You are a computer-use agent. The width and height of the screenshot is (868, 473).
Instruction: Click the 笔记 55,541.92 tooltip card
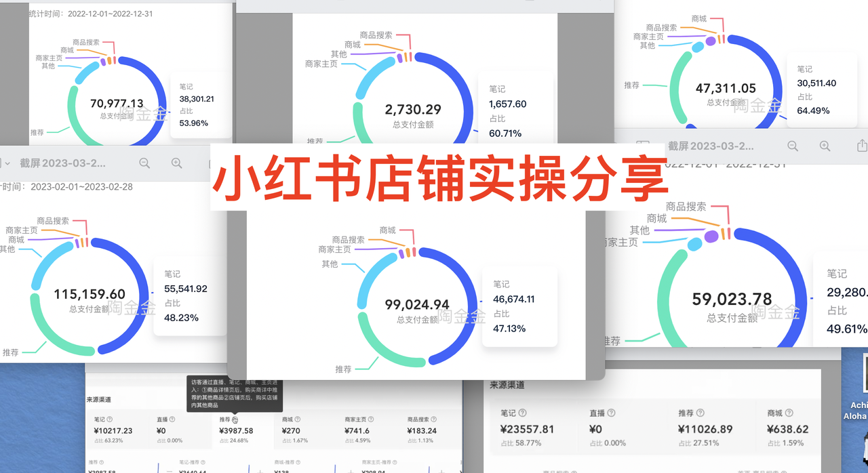click(x=190, y=295)
